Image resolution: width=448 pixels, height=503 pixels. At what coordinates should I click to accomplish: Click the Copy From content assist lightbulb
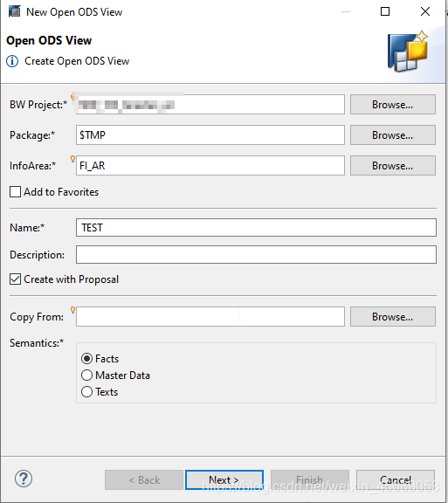[72, 310]
